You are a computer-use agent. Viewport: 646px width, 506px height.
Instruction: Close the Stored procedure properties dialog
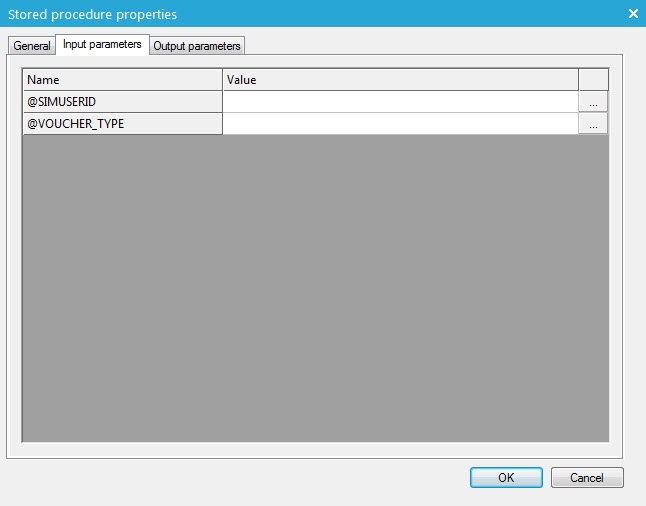pos(632,14)
